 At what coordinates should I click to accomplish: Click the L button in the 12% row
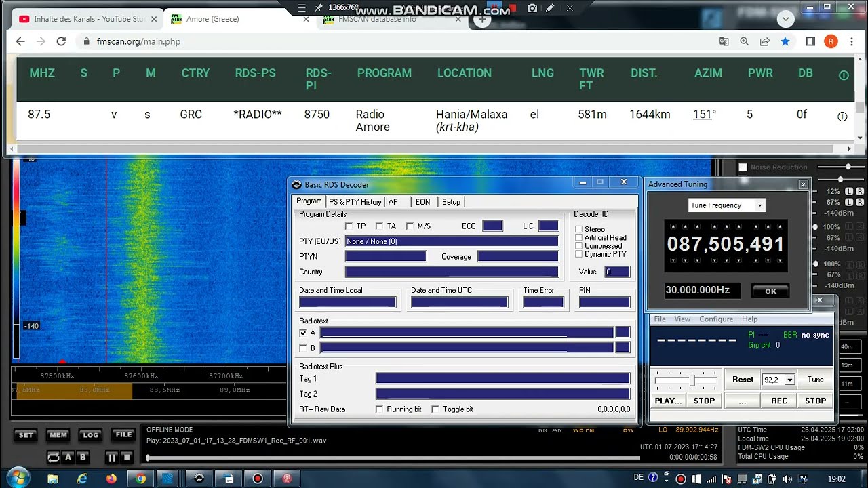[x=849, y=192]
